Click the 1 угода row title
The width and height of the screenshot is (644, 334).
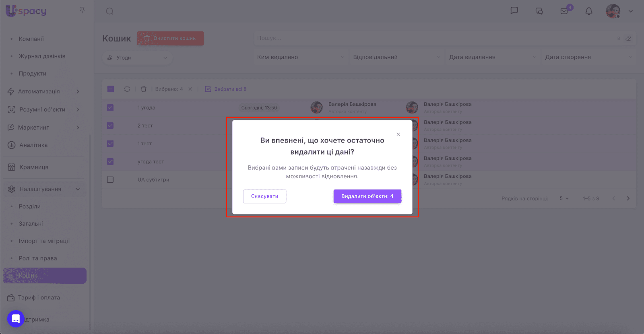click(147, 108)
